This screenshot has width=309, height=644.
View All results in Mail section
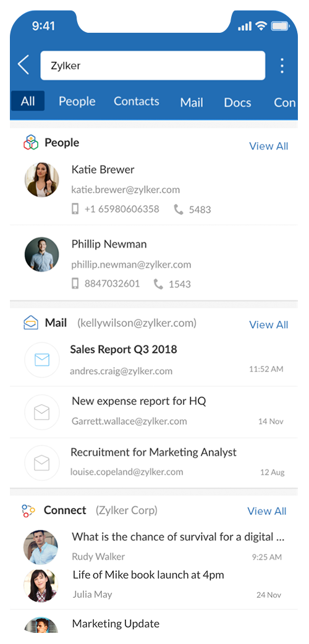click(269, 325)
